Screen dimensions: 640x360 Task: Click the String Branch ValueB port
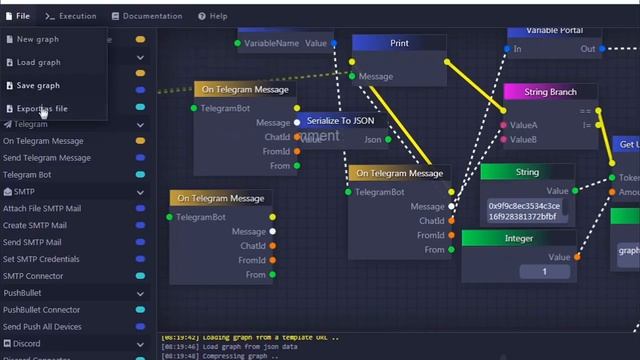503,140
